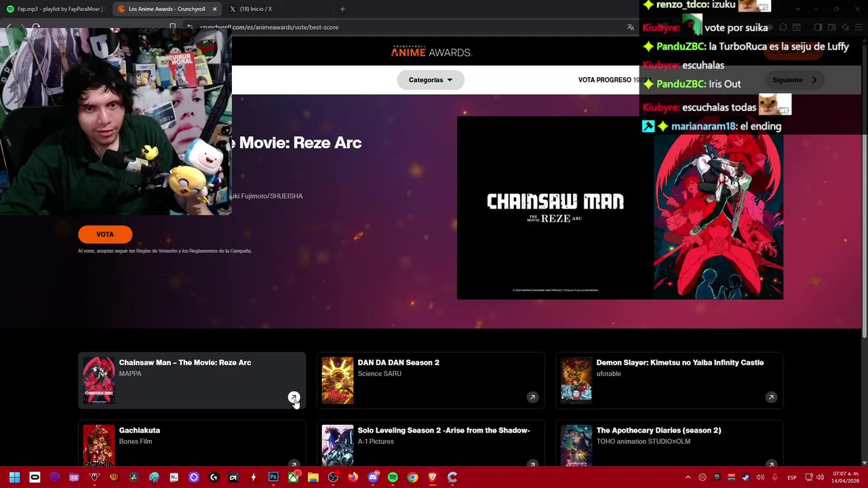Click The Apothecary Diaries poster thumbnail
868x488 pixels.
tap(576, 445)
